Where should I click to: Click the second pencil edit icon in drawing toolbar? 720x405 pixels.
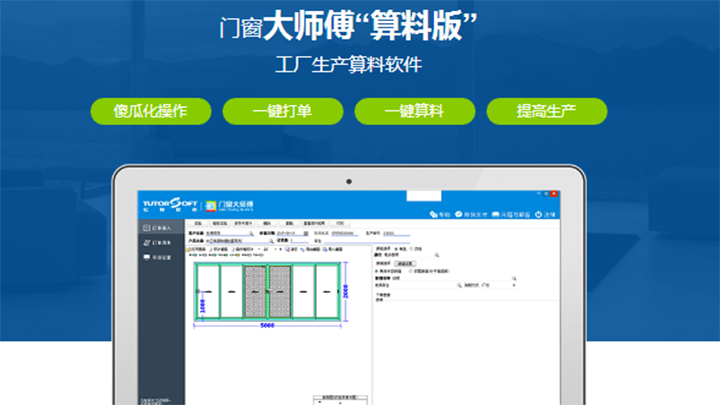click(233, 249)
